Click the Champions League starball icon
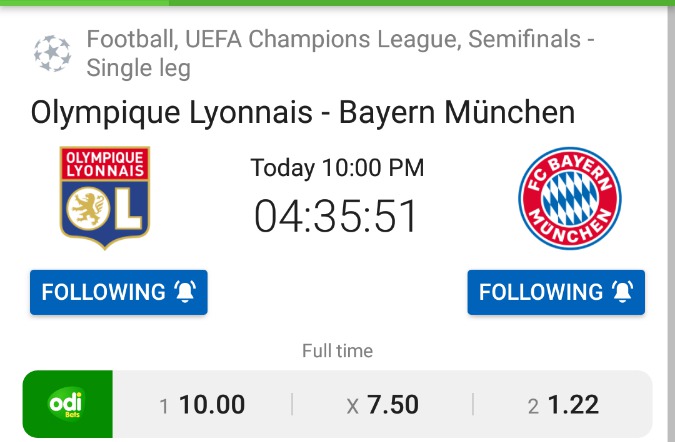 tap(52, 54)
